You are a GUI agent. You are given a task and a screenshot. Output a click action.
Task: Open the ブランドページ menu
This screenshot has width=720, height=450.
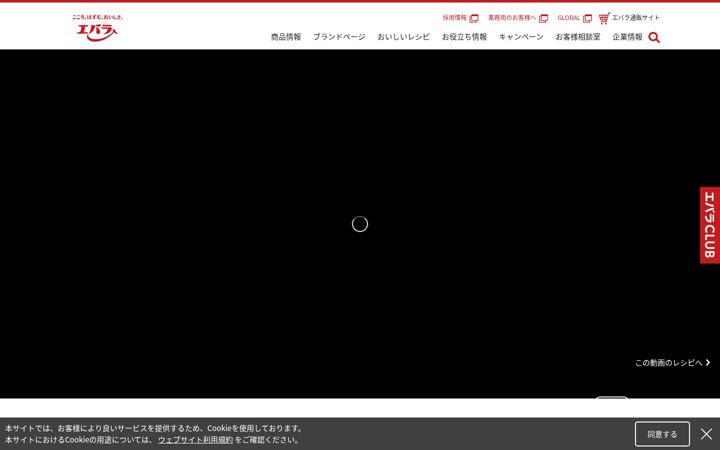tap(339, 37)
